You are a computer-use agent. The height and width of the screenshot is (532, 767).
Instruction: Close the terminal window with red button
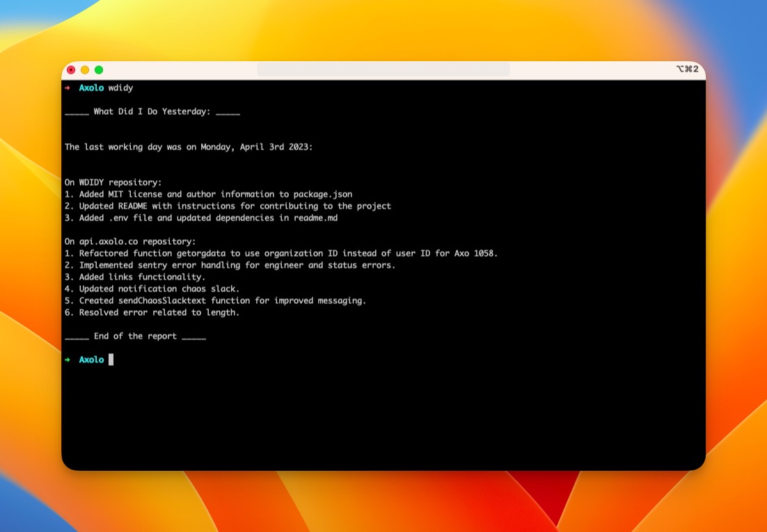coord(71,70)
